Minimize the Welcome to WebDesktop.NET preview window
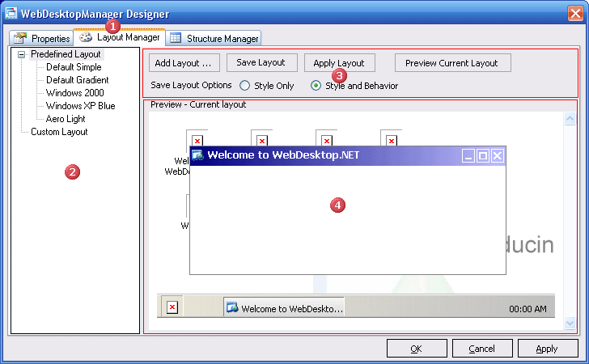 (468, 155)
